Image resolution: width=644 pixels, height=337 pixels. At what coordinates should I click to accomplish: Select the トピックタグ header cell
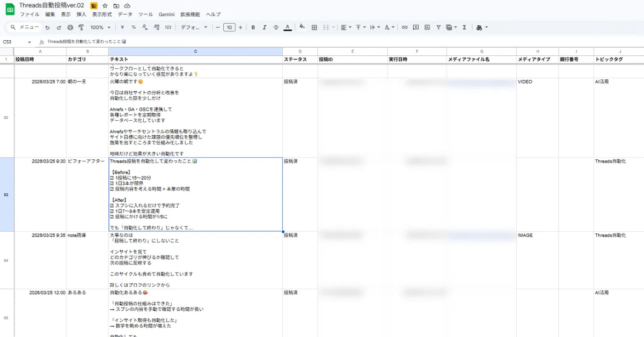(619, 60)
